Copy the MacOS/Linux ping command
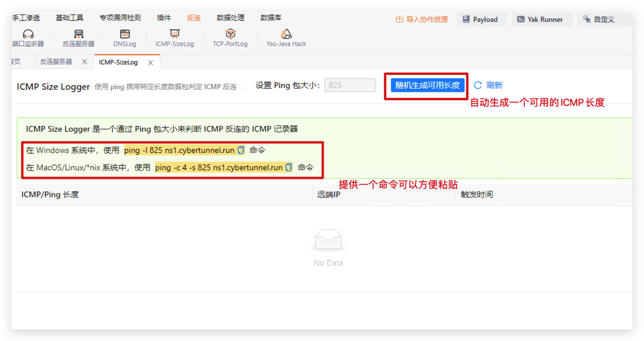This screenshot has width=644, height=341. (289, 167)
